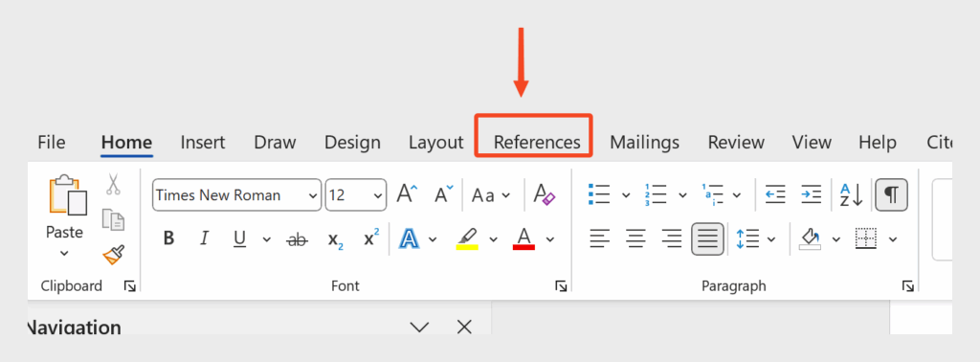Open line spacing dropdown arrow
The image size is (980, 362).
[x=771, y=238]
